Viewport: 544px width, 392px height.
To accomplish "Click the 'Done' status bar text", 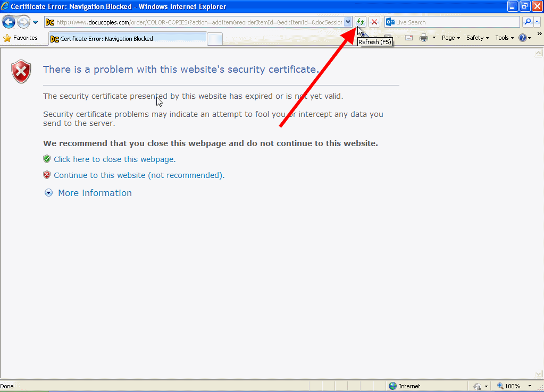I will [x=7, y=386].
